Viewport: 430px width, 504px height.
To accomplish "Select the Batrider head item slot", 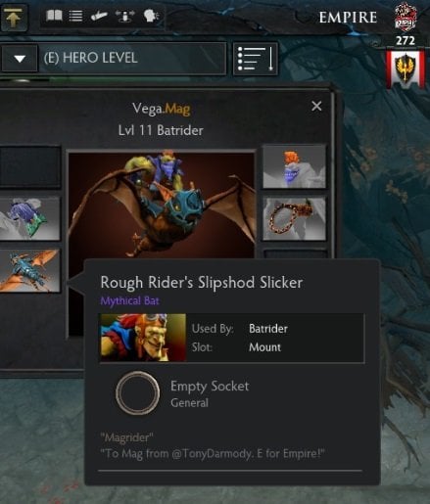I will click(x=294, y=167).
